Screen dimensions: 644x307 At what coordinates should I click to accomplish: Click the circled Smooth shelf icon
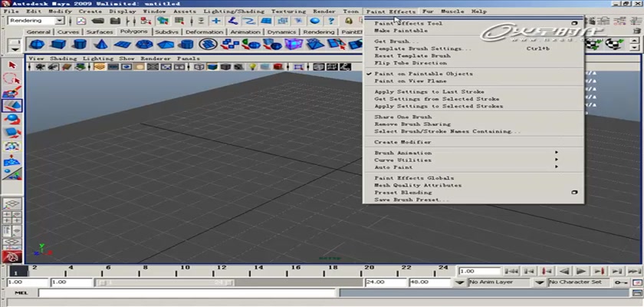[x=209, y=44]
